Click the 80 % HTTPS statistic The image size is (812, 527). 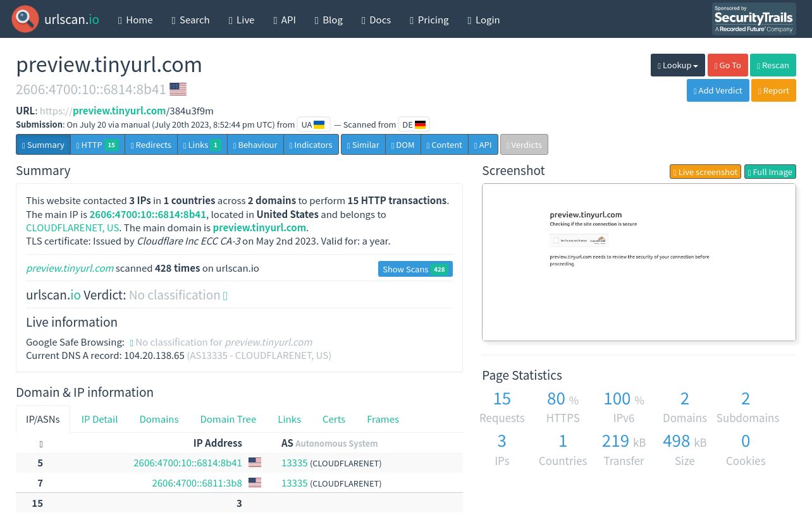[563, 408]
